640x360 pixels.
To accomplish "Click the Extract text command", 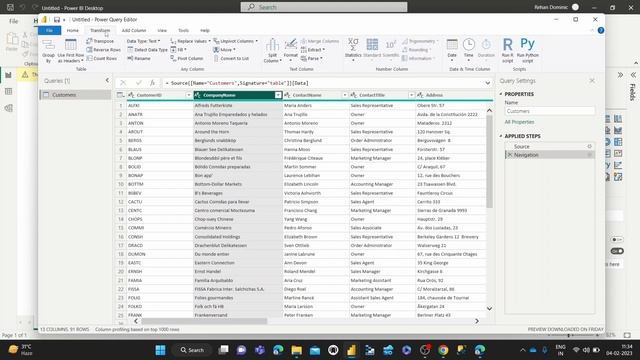I will pos(313,50).
